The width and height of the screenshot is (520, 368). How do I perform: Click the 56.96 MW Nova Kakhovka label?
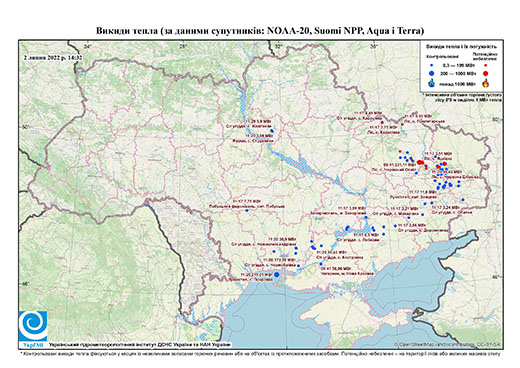(336, 268)
